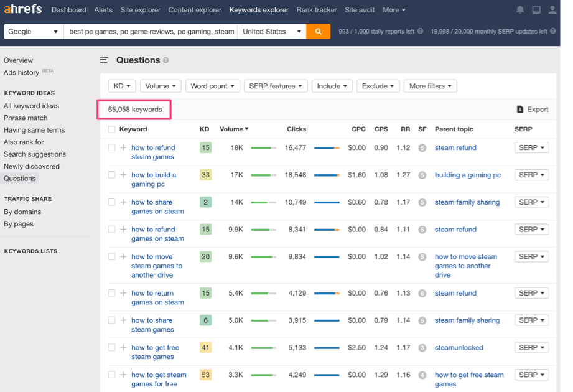Open Site audit from top nav
This screenshot has width=573, height=392.
(x=360, y=10)
